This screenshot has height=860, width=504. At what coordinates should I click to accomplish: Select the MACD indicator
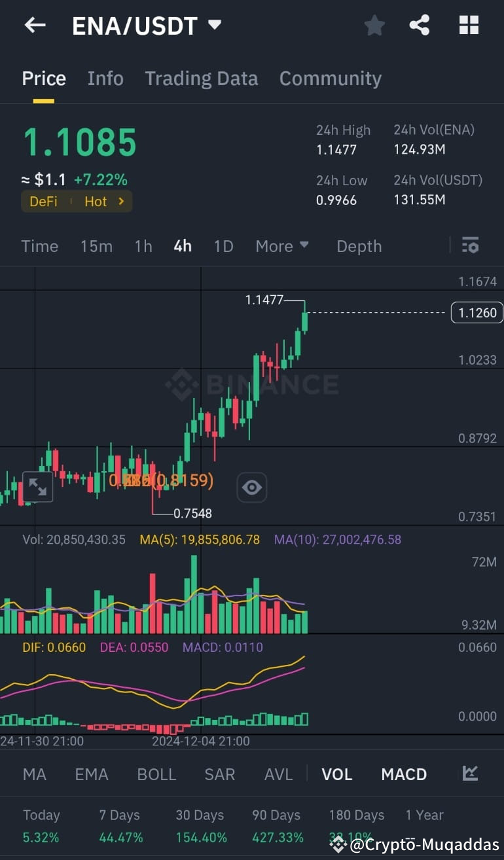tap(404, 774)
